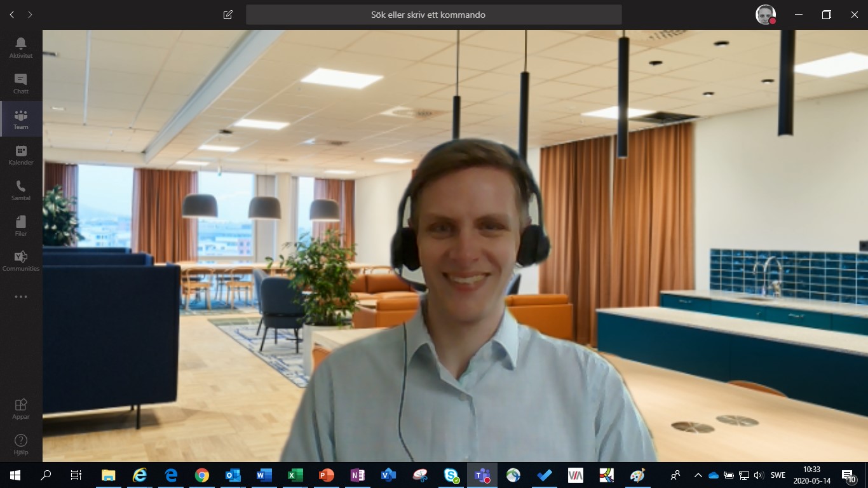The image size is (868, 488).
Task: Switch SWE keyboard language in tray
Action: coord(778,475)
